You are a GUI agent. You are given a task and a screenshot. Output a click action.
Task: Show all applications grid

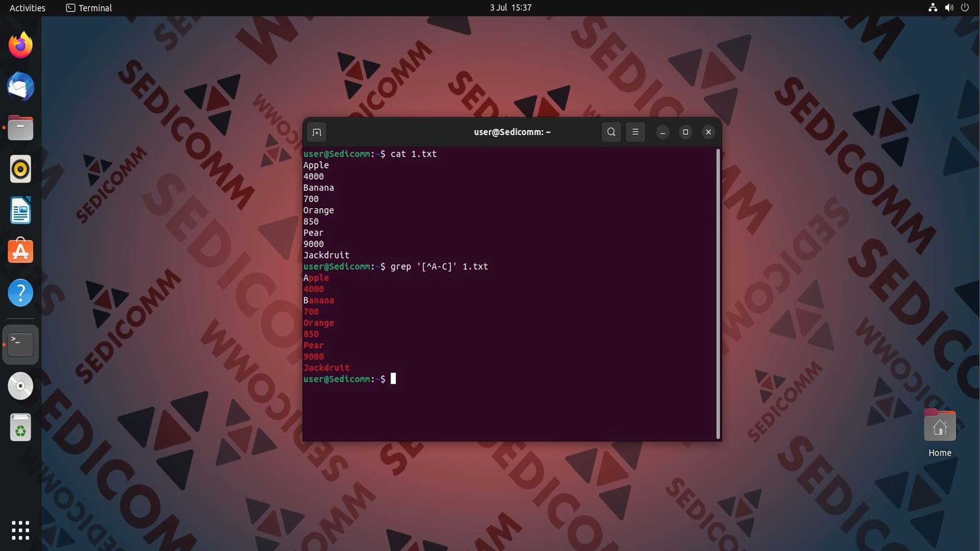pyautogui.click(x=20, y=531)
